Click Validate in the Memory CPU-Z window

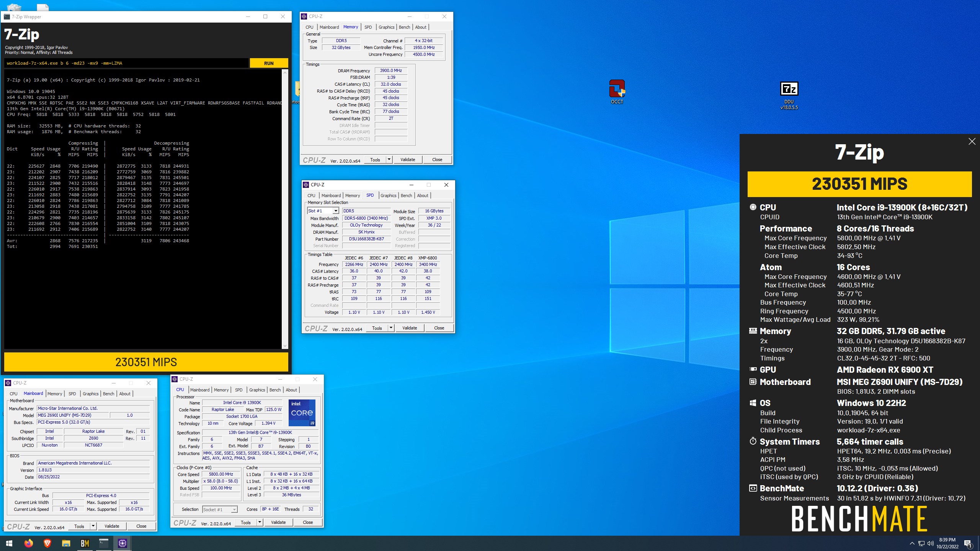[x=408, y=160]
